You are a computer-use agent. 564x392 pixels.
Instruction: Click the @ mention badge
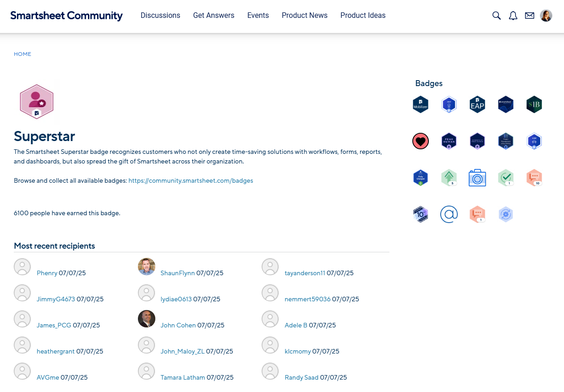click(449, 214)
